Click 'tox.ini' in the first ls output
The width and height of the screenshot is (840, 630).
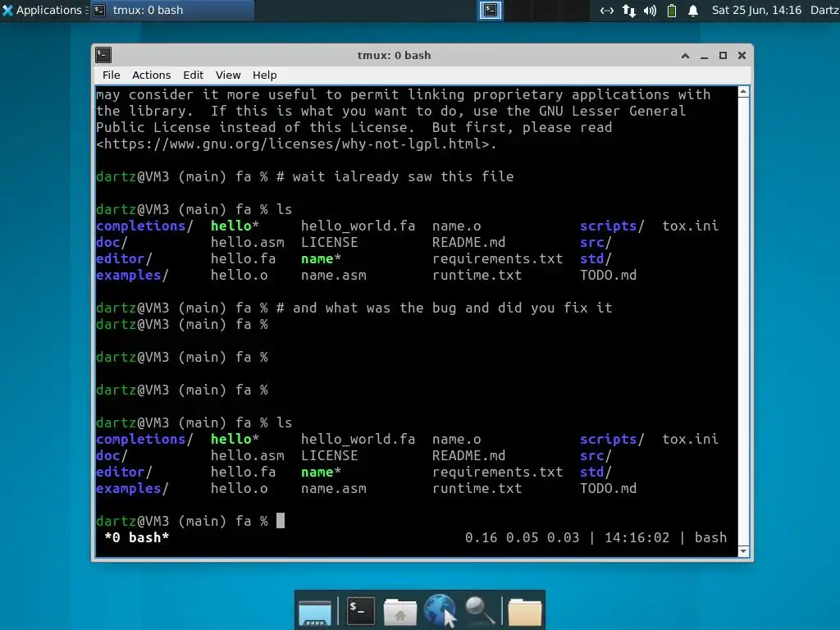point(690,226)
